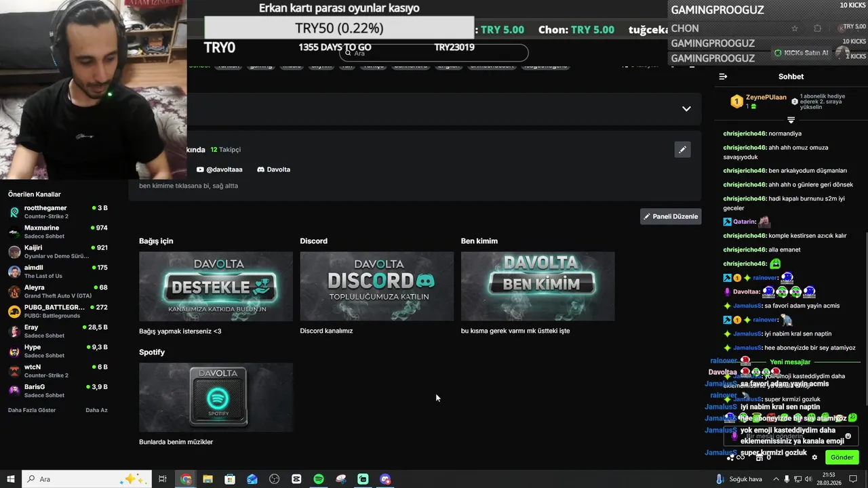Click the purple microphone icon in the chat input

734,436
